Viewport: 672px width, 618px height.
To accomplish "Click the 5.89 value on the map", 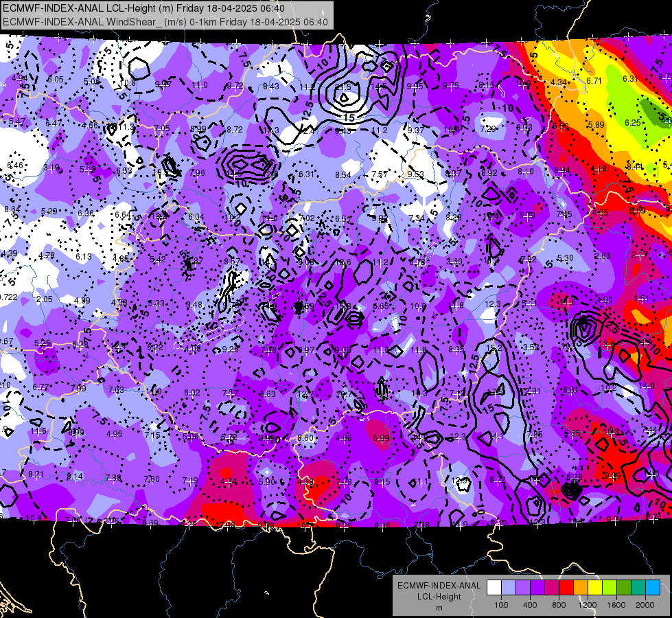I will tap(596, 125).
